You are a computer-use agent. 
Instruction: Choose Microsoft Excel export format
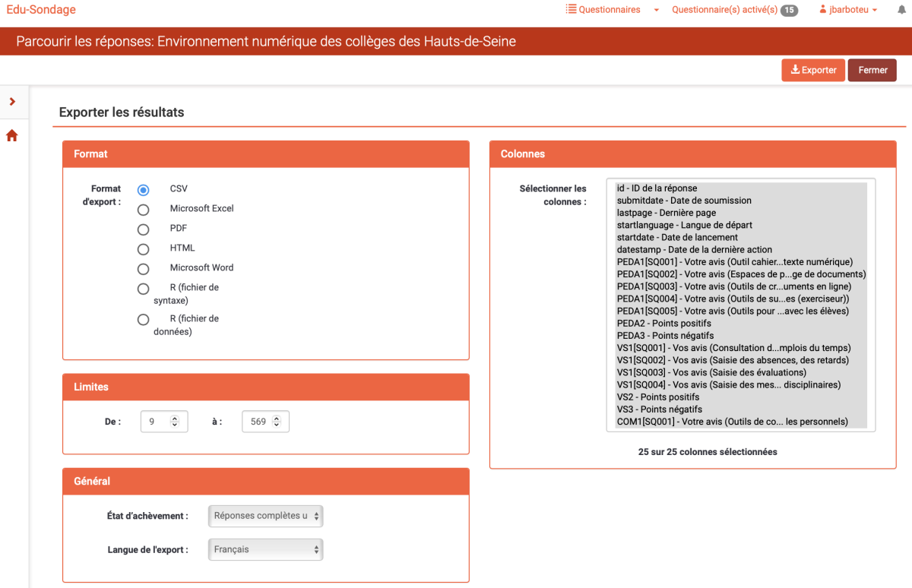(143, 210)
